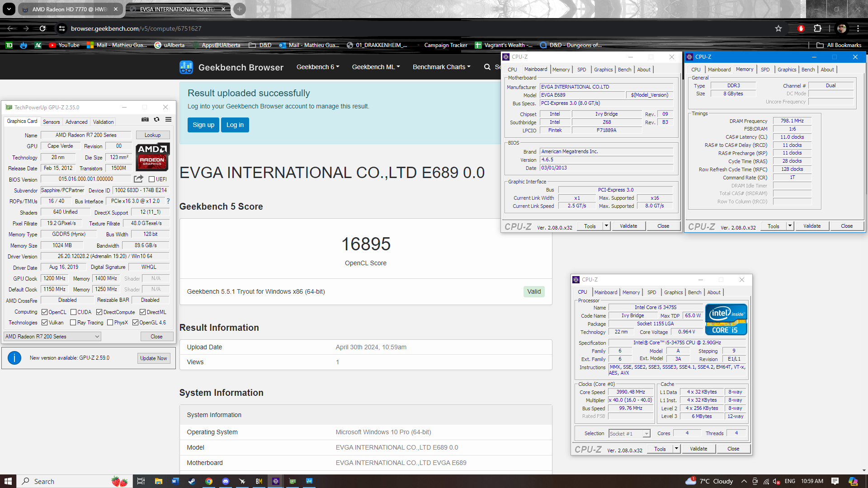Open Tools dropdown arrow in Memory CPU-Z window

(x=790, y=226)
